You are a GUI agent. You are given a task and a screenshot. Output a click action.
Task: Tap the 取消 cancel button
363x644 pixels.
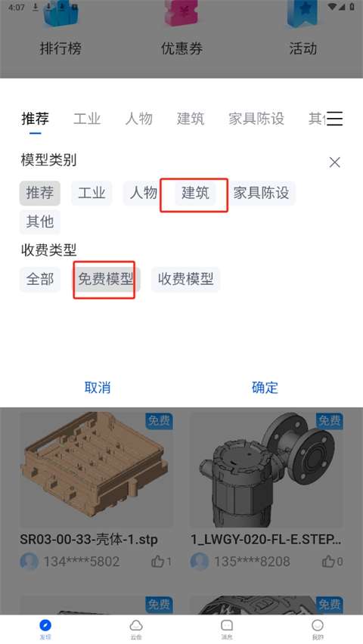point(98,387)
